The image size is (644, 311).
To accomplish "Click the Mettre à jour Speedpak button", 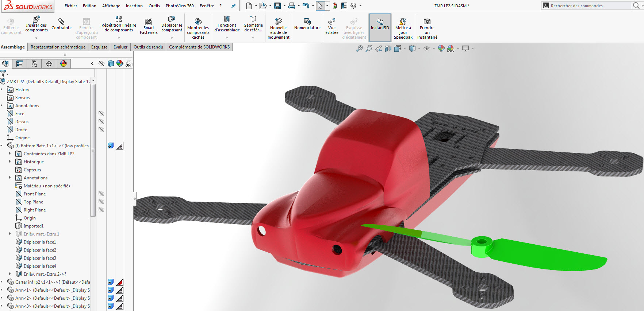I will coord(403,28).
